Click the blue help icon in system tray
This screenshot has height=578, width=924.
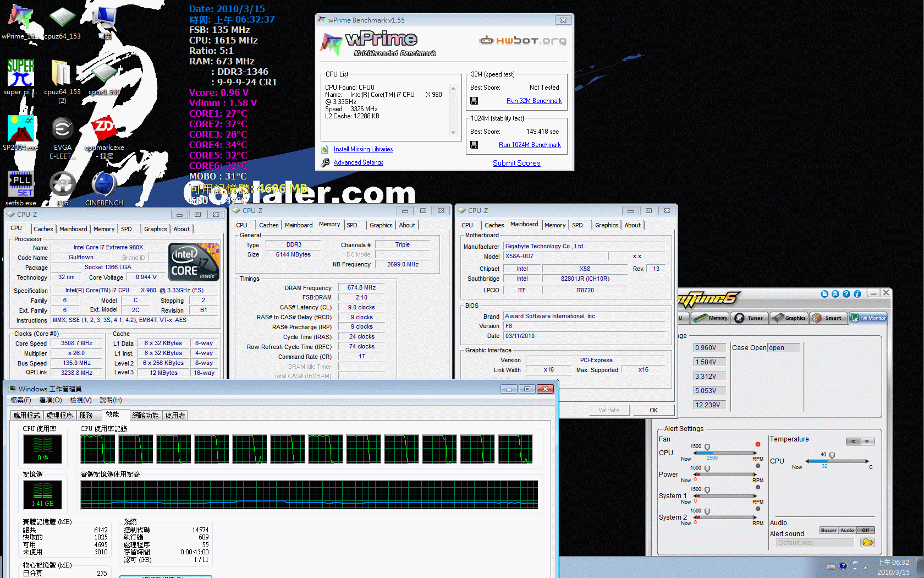(x=843, y=566)
